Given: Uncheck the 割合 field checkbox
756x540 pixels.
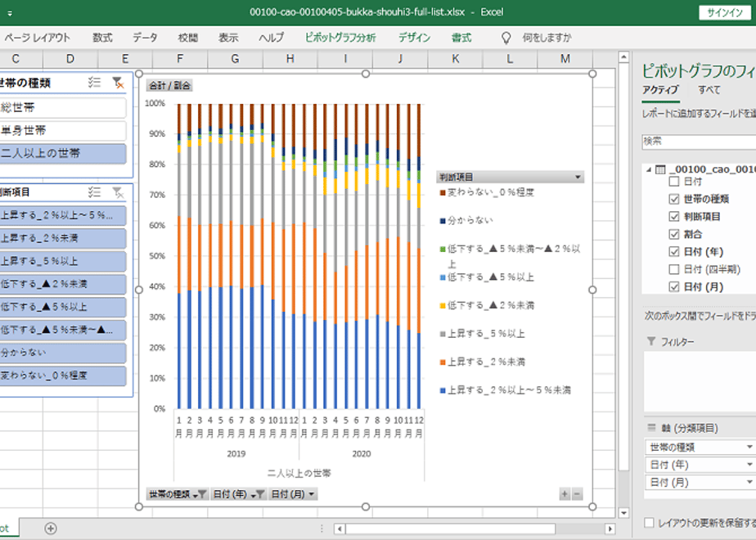Looking at the screenshot, I should [x=674, y=234].
